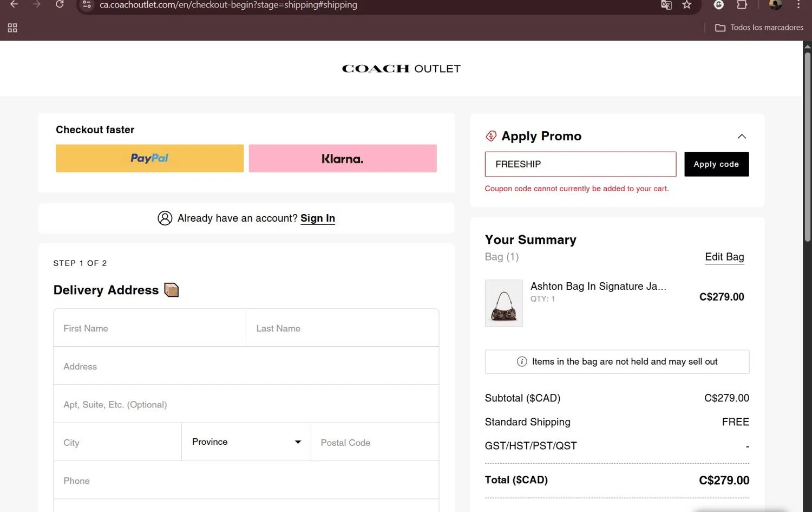Open the Province dropdown
The image size is (812, 512).
246,442
